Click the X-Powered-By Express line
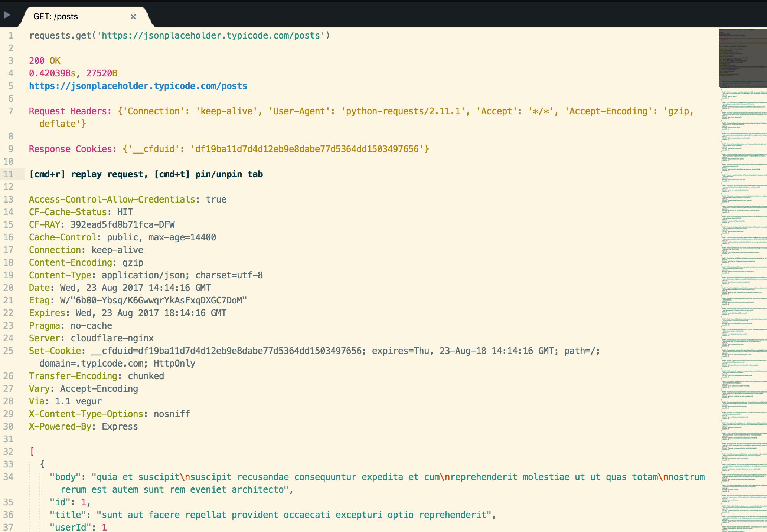The image size is (767, 532). [83, 426]
